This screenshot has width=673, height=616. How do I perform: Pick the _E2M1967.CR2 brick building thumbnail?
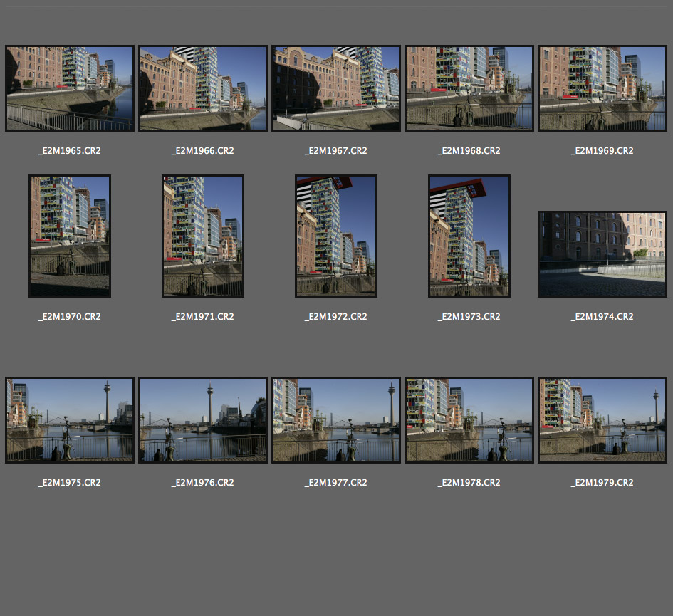(x=336, y=88)
